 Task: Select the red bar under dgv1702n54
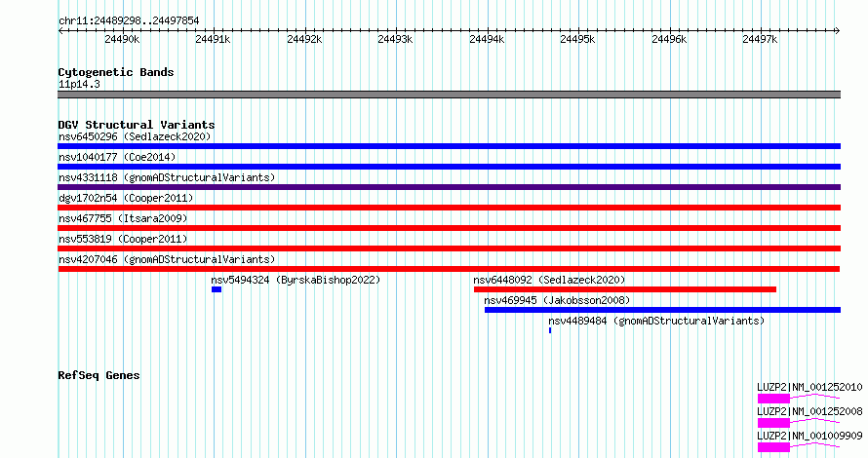click(449, 208)
